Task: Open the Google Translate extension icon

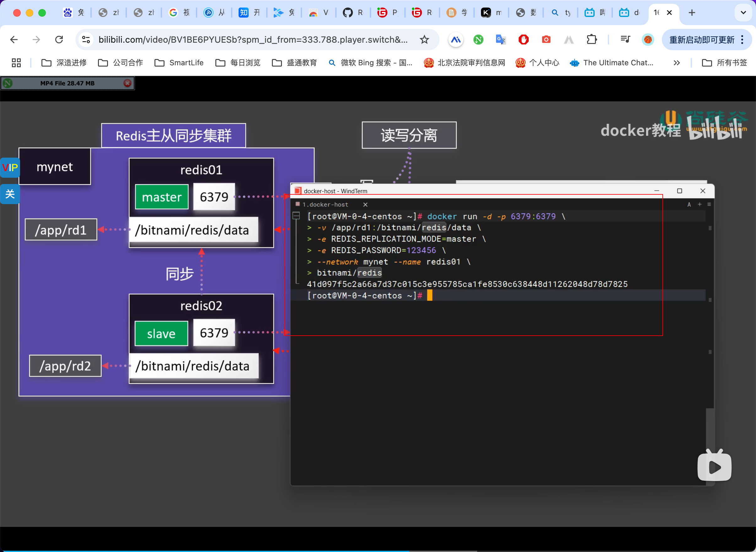Action: point(500,40)
